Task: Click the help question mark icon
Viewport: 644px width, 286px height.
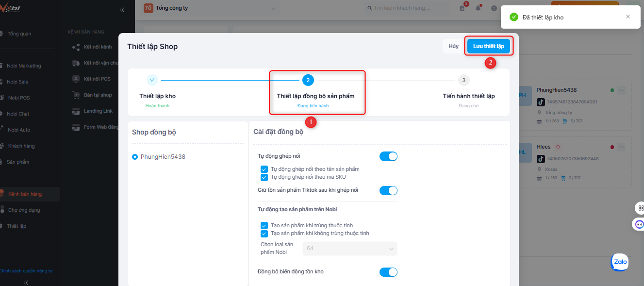Action: [494, 8]
